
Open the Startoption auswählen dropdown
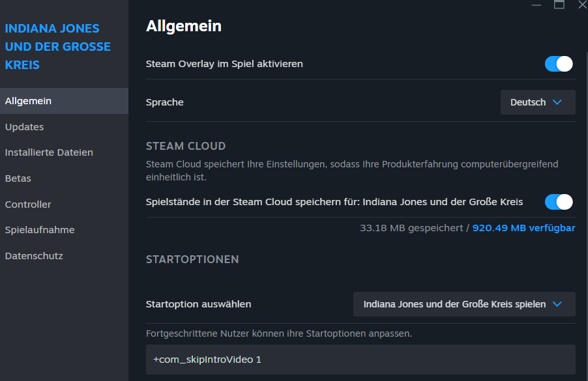[x=464, y=304]
